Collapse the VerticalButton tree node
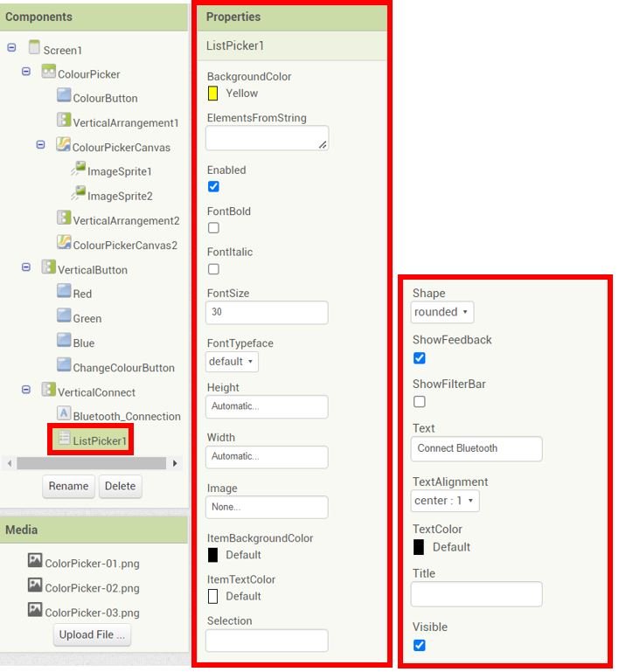 26,267
